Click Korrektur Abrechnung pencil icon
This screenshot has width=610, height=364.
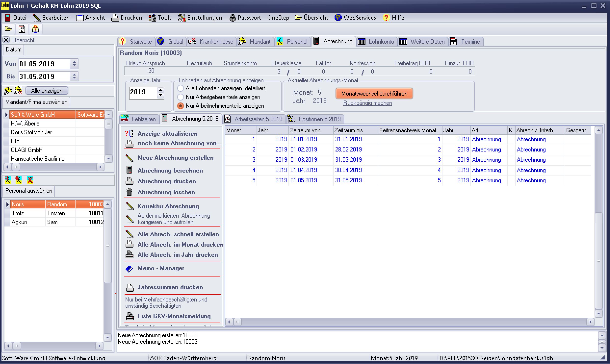[x=129, y=206]
